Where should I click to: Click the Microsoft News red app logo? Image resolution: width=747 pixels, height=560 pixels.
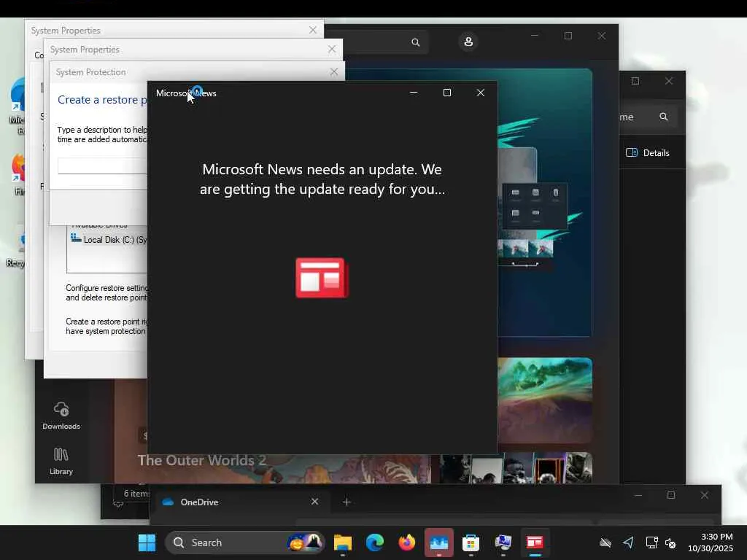[322, 278]
